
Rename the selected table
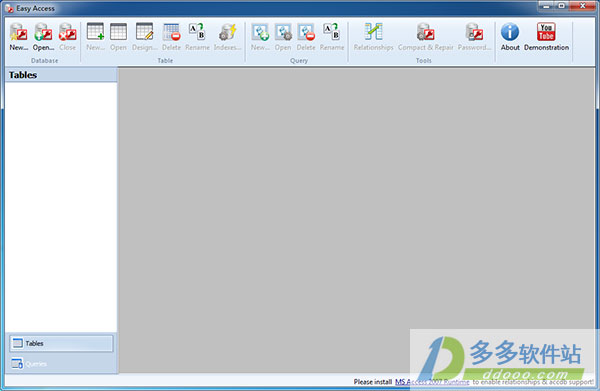pos(197,37)
